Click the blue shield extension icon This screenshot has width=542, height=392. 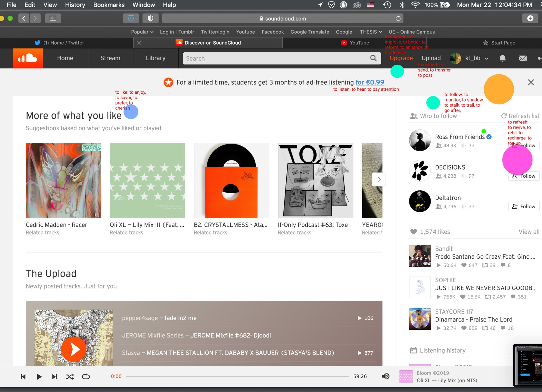click(131, 18)
